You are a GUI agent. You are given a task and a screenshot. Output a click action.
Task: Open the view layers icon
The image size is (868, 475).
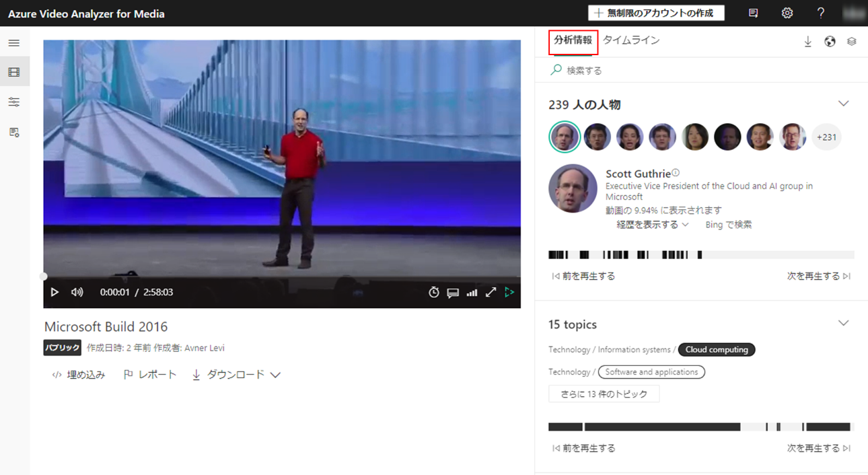pos(851,42)
